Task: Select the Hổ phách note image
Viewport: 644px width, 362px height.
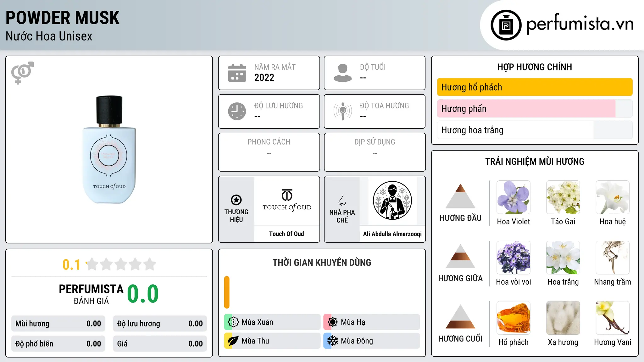Action: click(514, 318)
